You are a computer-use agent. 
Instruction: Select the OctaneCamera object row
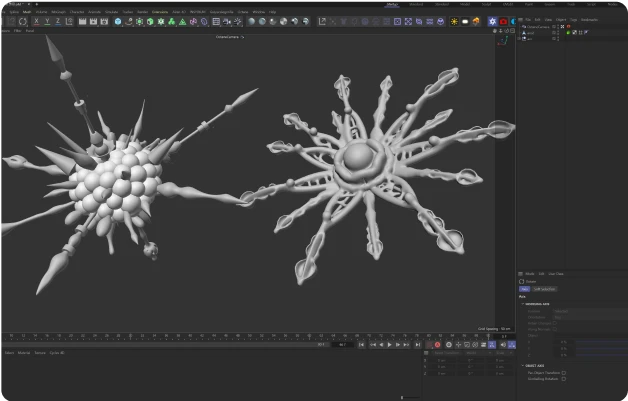point(538,26)
